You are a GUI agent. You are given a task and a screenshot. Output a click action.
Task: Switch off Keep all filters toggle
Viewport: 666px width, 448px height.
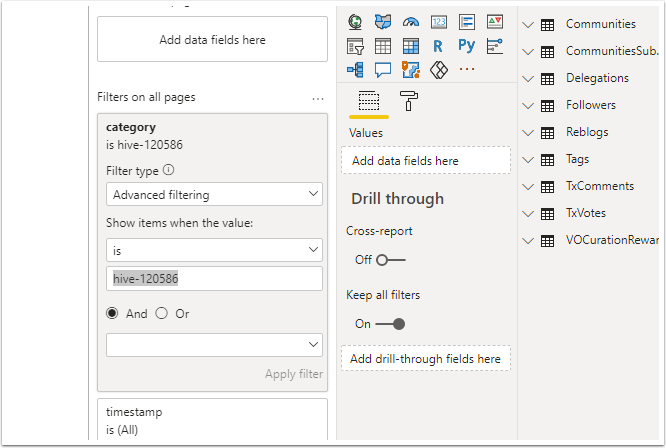pos(390,324)
